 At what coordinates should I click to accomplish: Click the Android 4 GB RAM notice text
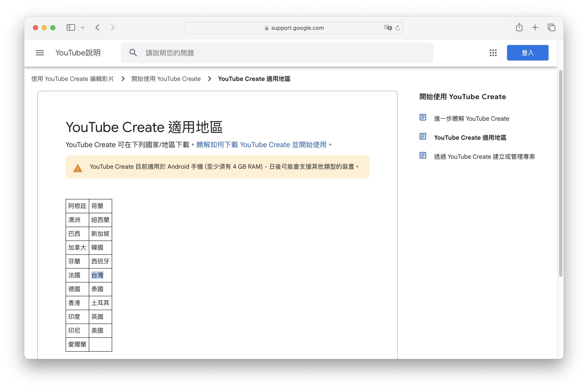[x=224, y=167]
